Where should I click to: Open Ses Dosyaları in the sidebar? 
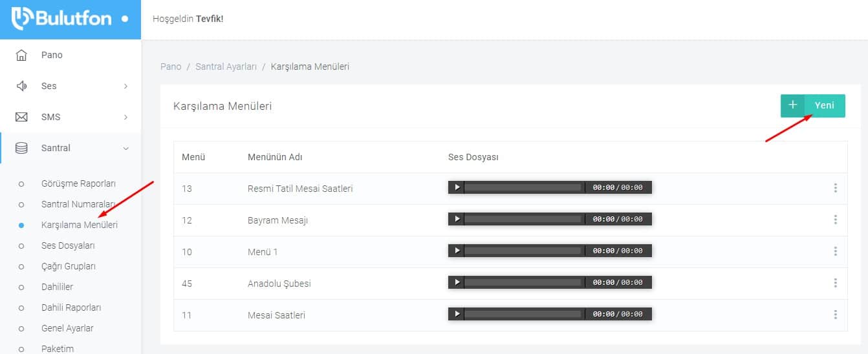point(68,245)
